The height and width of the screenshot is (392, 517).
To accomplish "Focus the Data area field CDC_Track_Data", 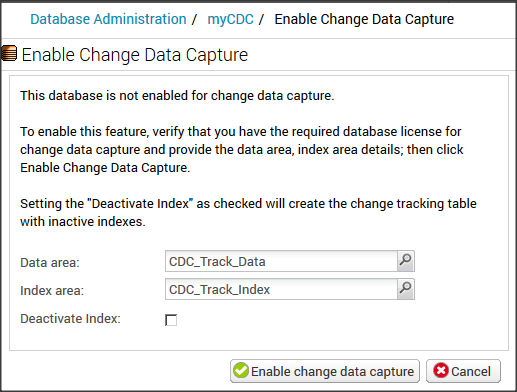I will tap(281, 261).
